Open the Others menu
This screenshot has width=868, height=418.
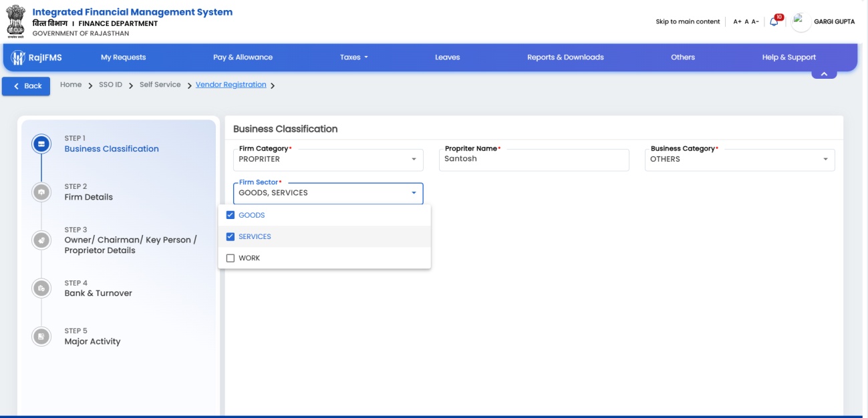tap(683, 57)
